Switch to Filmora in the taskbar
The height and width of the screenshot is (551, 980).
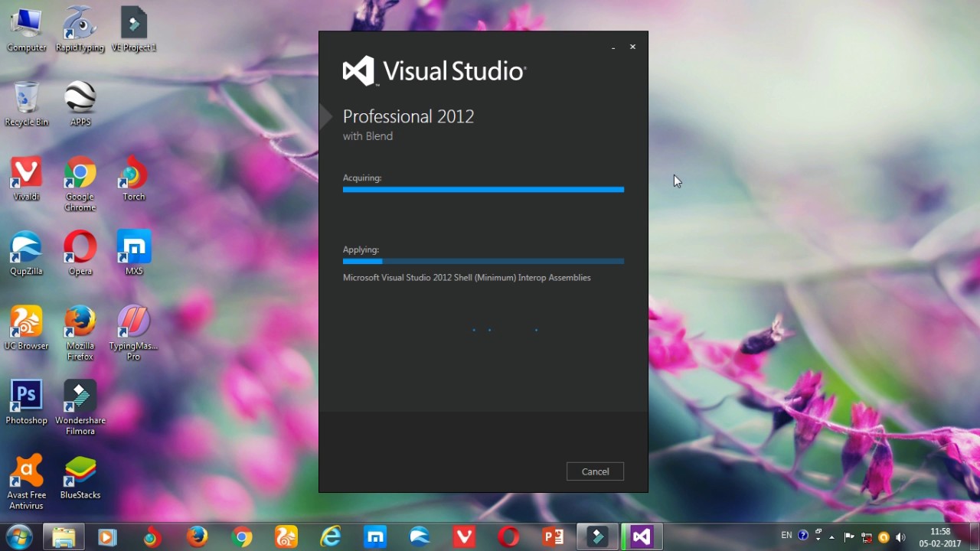click(597, 537)
